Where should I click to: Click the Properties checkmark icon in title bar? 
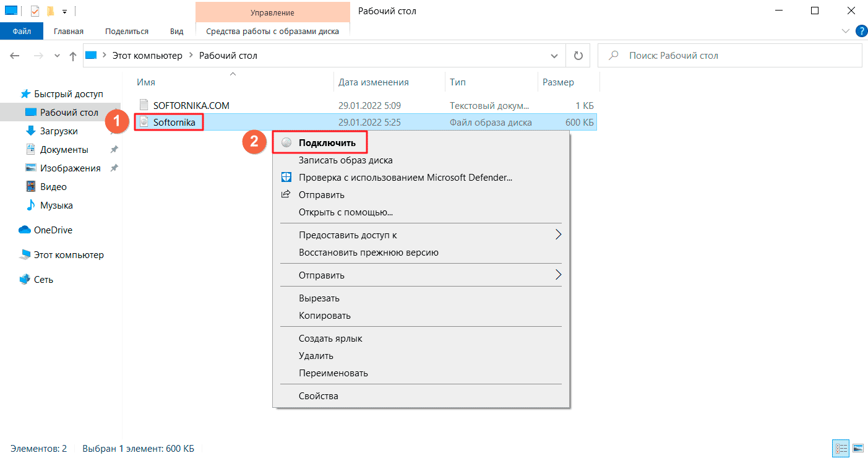click(x=35, y=11)
